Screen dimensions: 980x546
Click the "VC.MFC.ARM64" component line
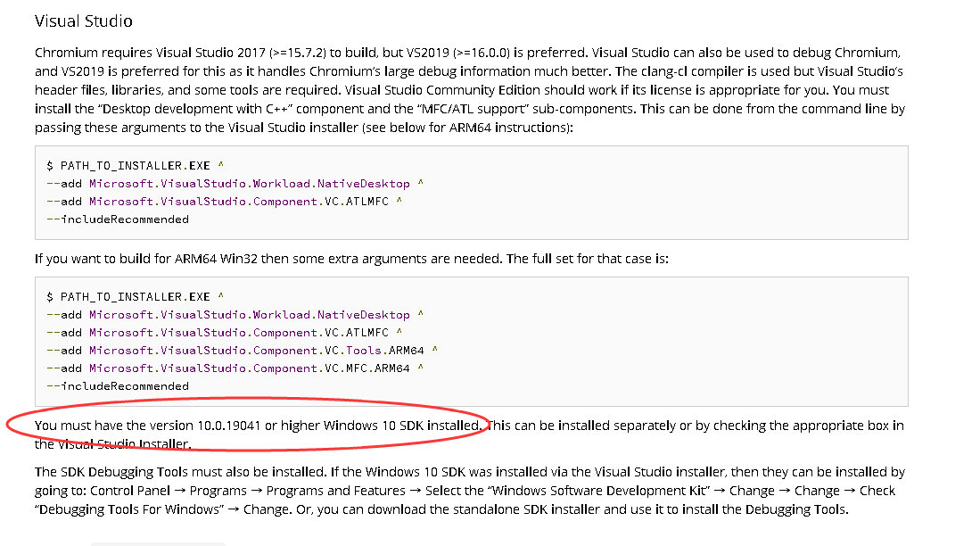click(x=235, y=368)
